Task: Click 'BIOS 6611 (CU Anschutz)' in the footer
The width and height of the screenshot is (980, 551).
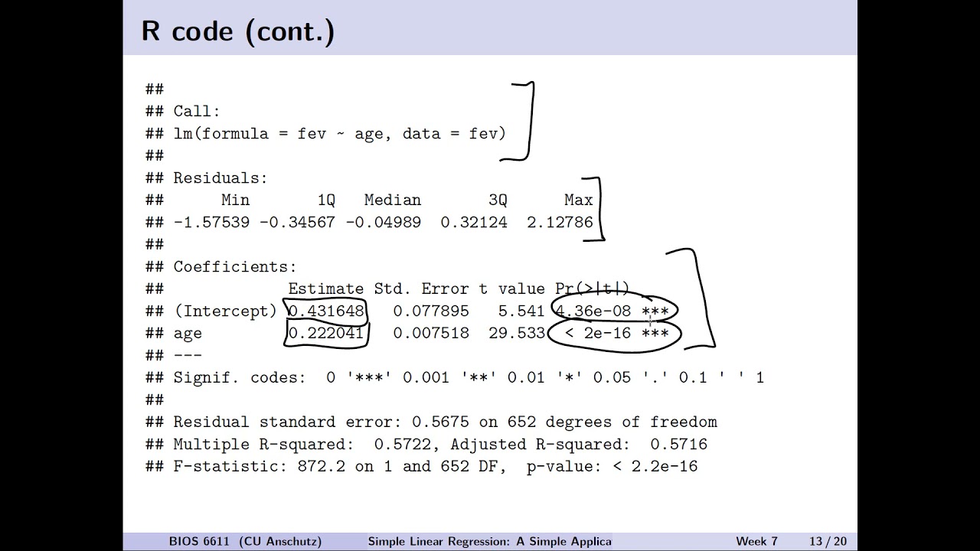Action: [x=246, y=542]
